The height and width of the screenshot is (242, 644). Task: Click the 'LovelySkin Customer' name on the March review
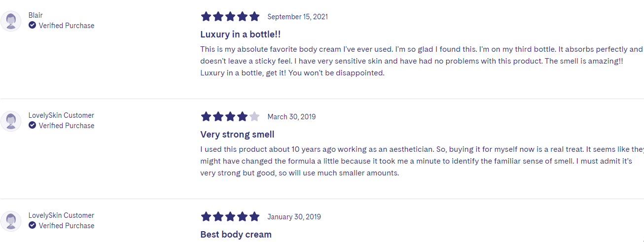point(61,115)
